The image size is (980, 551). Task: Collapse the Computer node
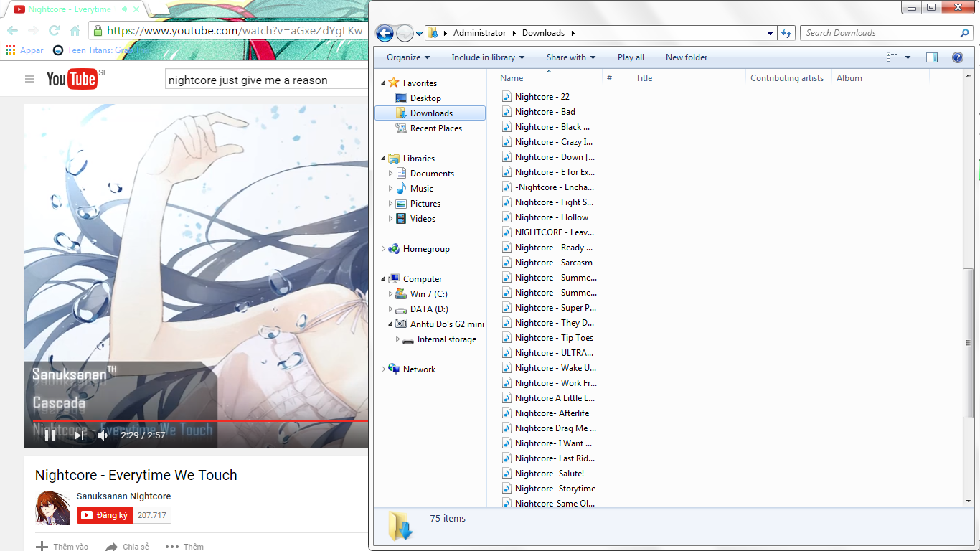[383, 279]
